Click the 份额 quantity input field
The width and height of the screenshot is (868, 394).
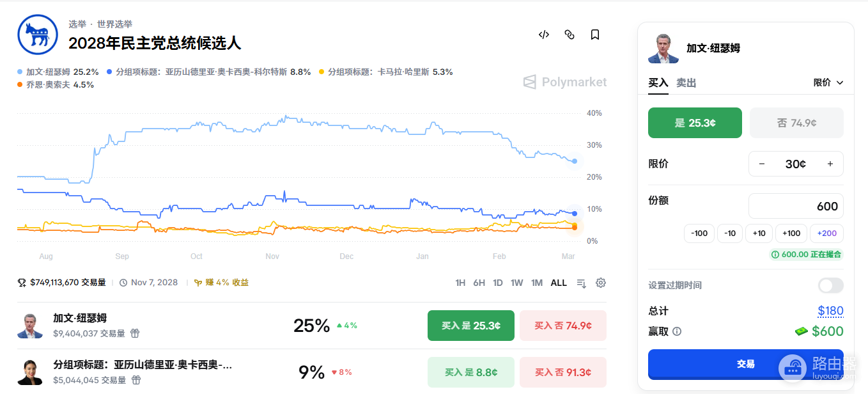[796, 206]
